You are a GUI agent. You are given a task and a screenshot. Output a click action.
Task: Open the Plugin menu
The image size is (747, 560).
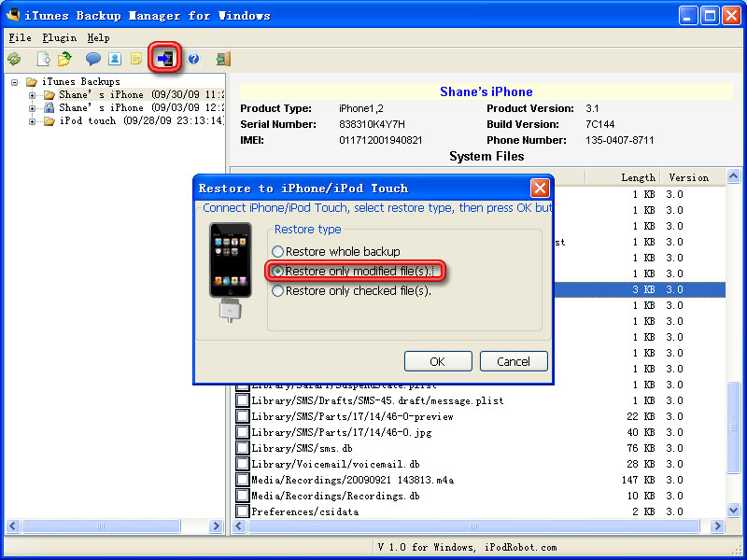(59, 37)
